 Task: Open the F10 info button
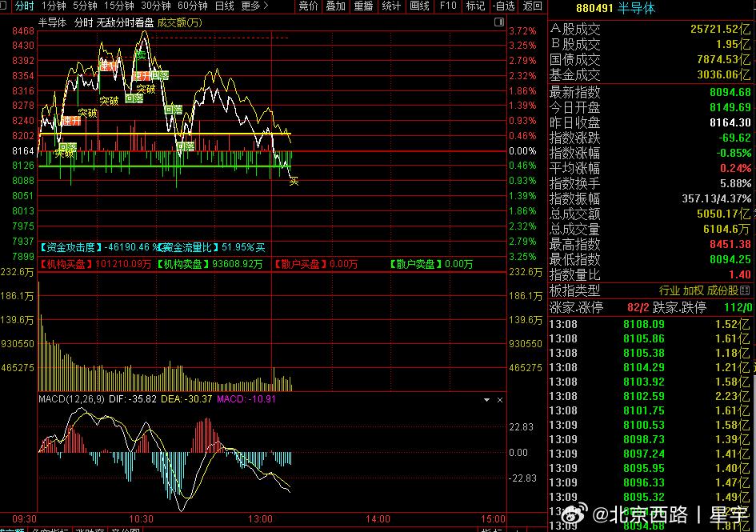(x=448, y=6)
